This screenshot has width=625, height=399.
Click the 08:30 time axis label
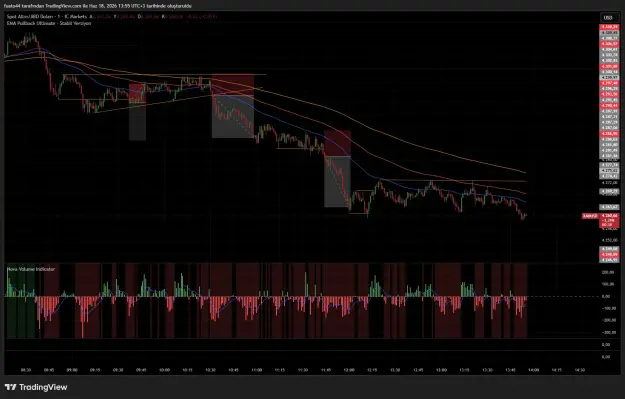click(26, 370)
